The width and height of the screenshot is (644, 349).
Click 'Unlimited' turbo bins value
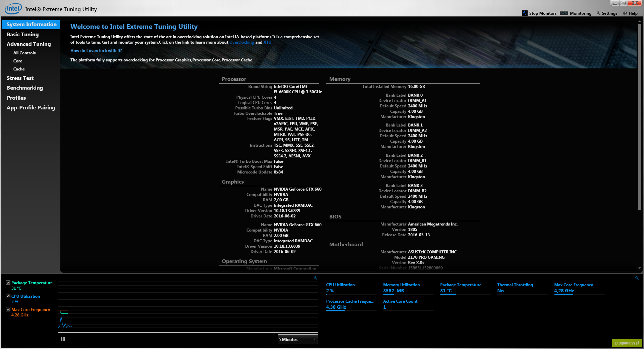click(283, 108)
